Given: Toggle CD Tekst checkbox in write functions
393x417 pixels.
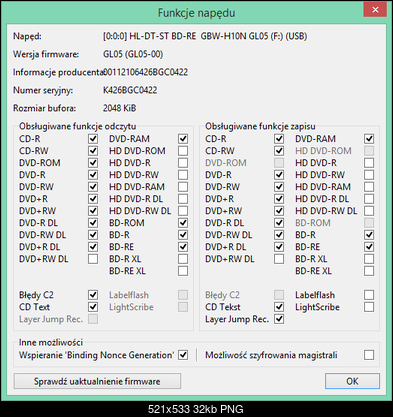Looking at the screenshot, I should coord(279,307).
